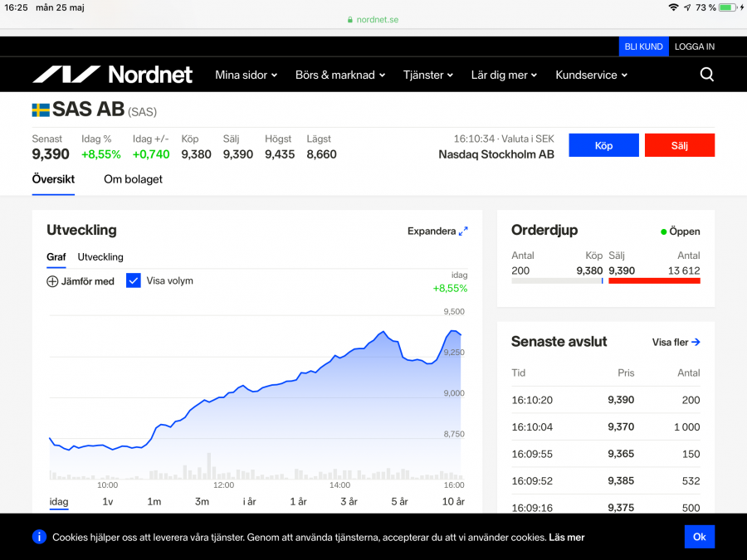Click the red sell-side order depth bar
The image size is (747, 560).
[654, 281]
